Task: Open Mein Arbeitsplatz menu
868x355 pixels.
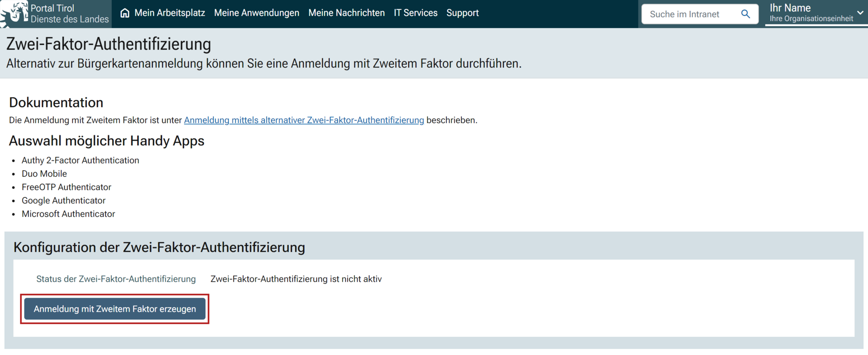Action: [x=170, y=13]
